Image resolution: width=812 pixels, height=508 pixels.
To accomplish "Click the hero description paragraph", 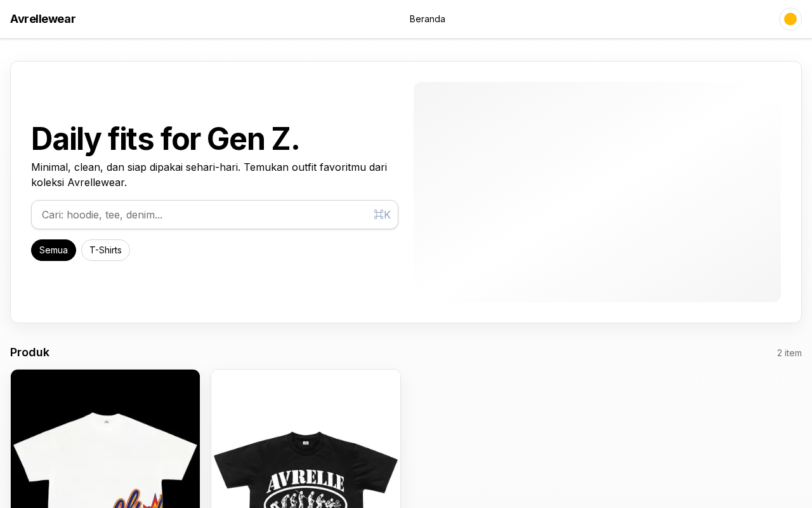I will coord(209,175).
